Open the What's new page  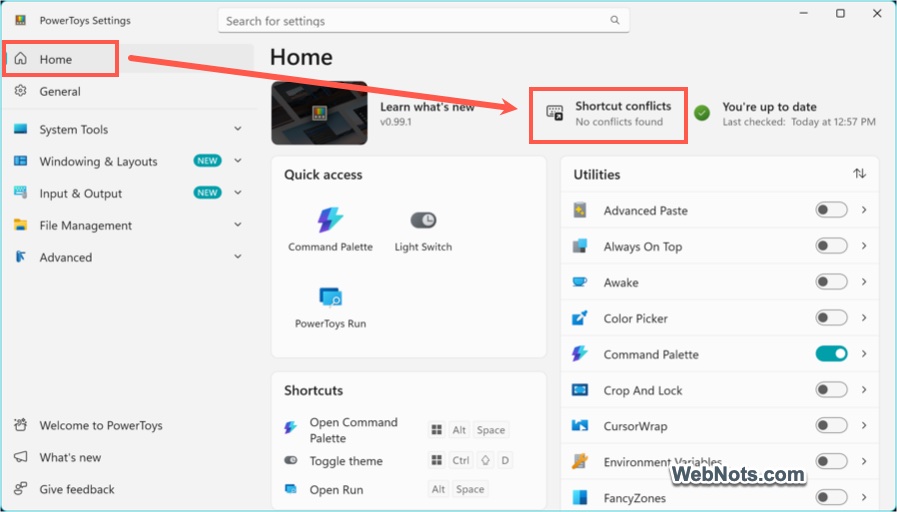click(128, 457)
